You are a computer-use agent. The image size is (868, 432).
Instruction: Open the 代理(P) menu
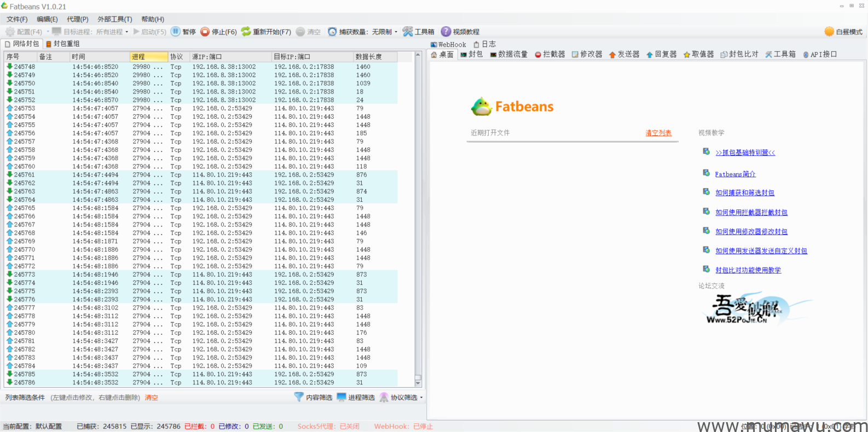(x=77, y=19)
